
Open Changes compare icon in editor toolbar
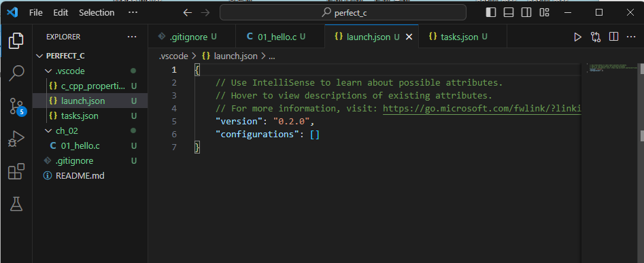click(x=596, y=37)
